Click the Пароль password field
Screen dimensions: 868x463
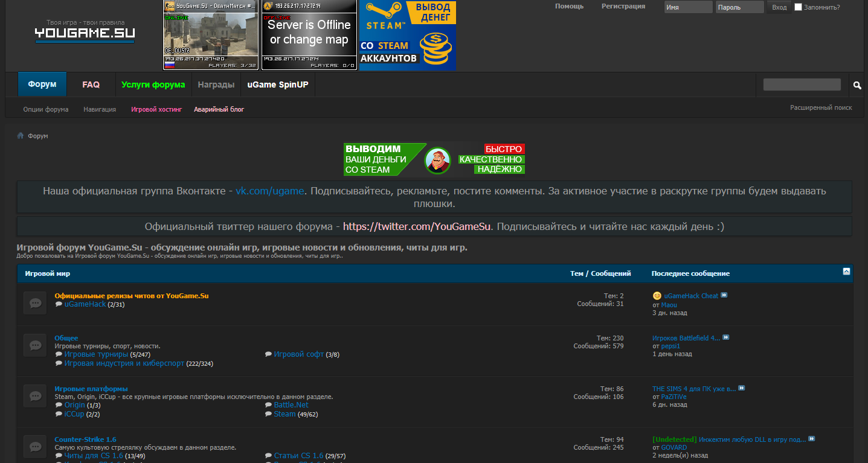740,7
